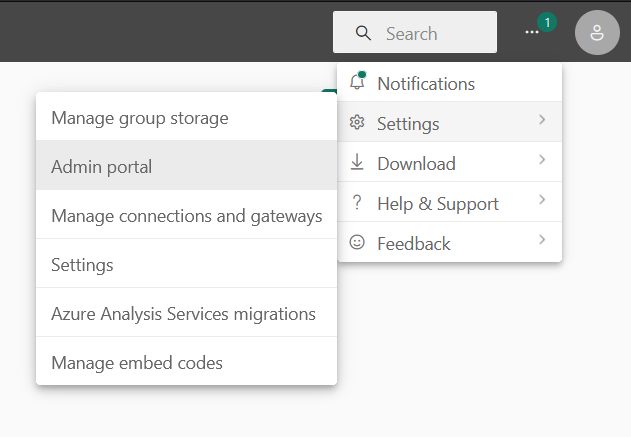Select Settings in the left submenu

[186, 264]
